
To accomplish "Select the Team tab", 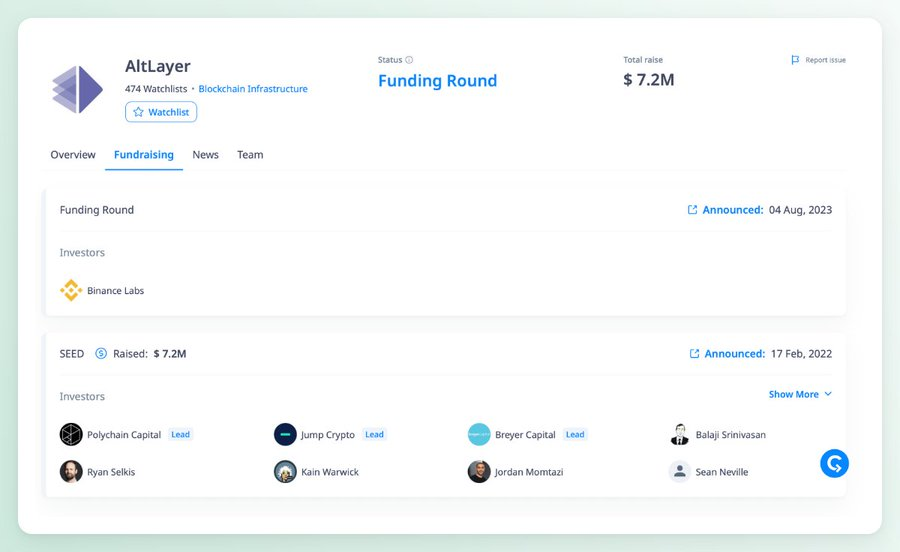I will (x=250, y=155).
